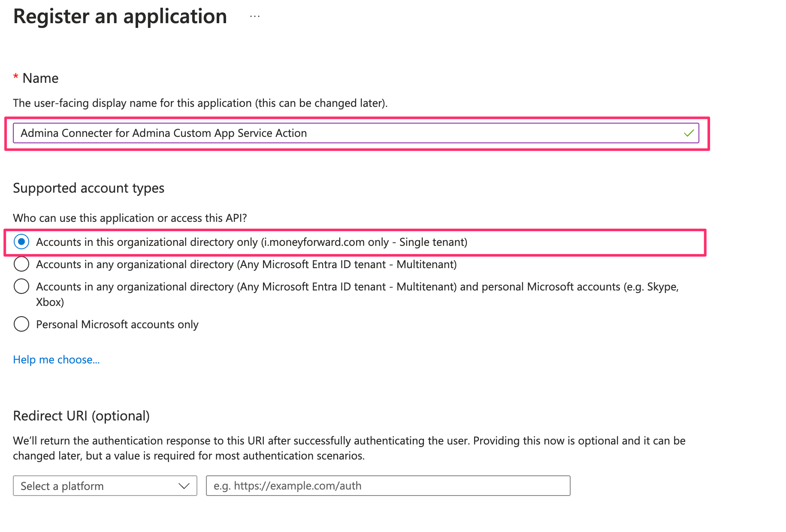This screenshot has height=532, width=786.
Task: Open the Help me choose link
Action: (56, 360)
